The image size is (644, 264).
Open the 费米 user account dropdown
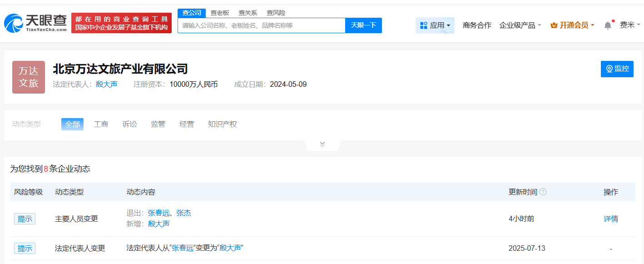(x=630, y=25)
